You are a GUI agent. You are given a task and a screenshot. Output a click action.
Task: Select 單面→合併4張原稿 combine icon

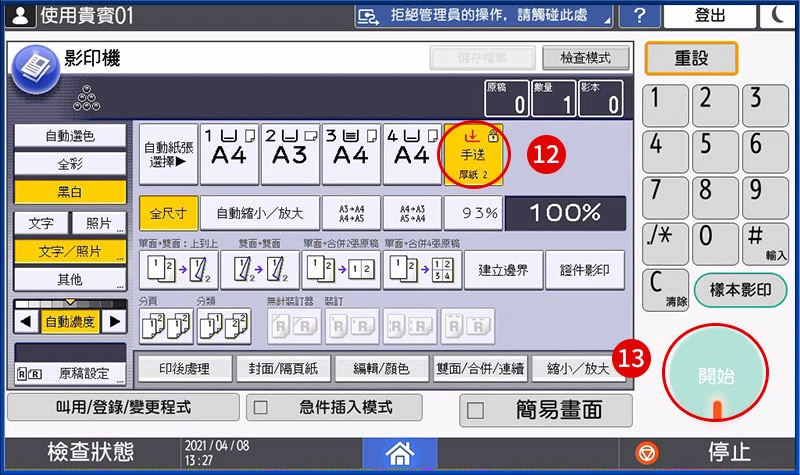422,270
